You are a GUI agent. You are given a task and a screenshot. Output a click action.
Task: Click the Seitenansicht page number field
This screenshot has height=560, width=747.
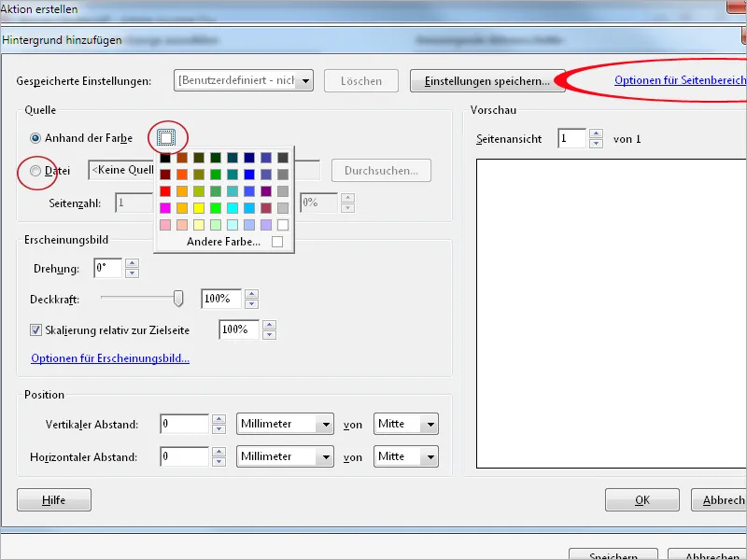tap(571, 138)
